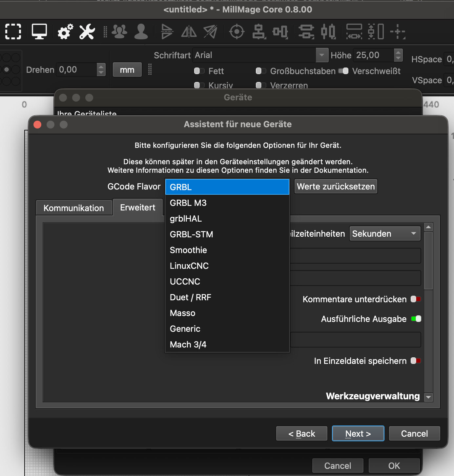The height and width of the screenshot is (476, 454).
Task: Click the Drehen rotation value field
Action: pyautogui.click(x=77, y=70)
